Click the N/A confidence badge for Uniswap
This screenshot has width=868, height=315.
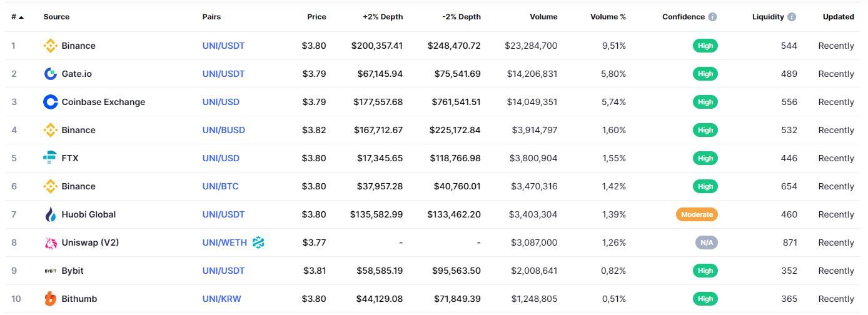pyautogui.click(x=706, y=242)
